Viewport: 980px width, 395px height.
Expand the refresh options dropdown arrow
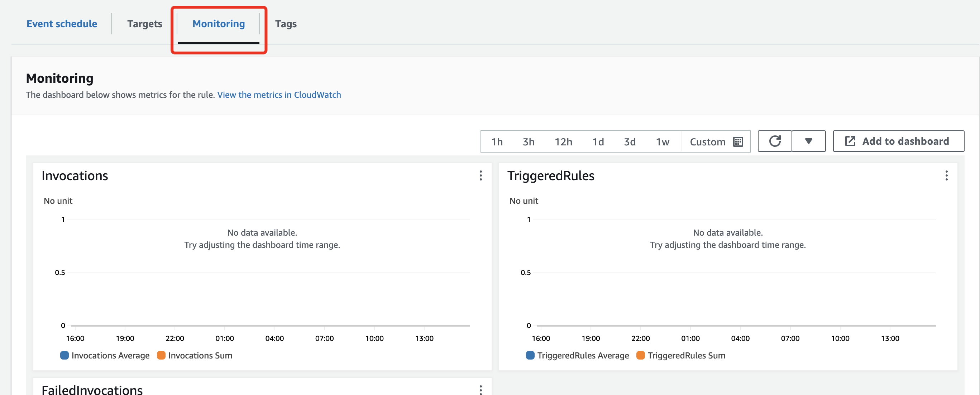(808, 141)
